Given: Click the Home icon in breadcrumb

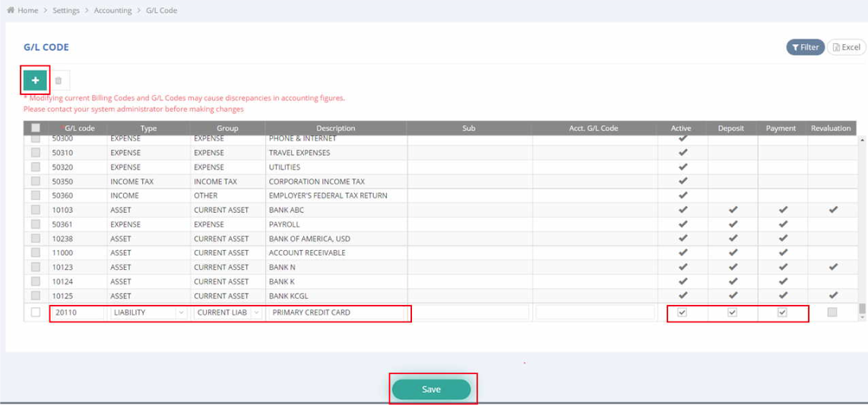Looking at the screenshot, I should point(10,11).
